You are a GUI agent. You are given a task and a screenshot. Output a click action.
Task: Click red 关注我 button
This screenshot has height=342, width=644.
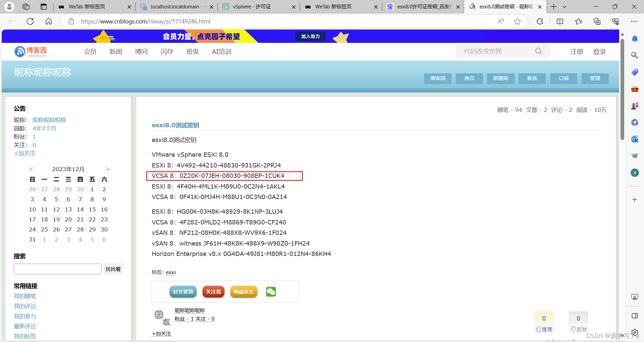pyautogui.click(x=213, y=292)
